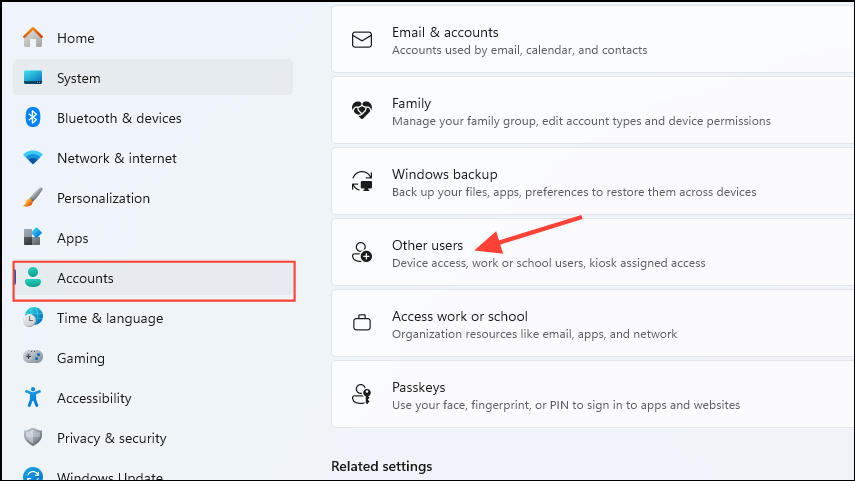This screenshot has height=481, width=855.
Task: Click 'Accounts used by email, calendar, and contacts' text
Action: pos(520,50)
